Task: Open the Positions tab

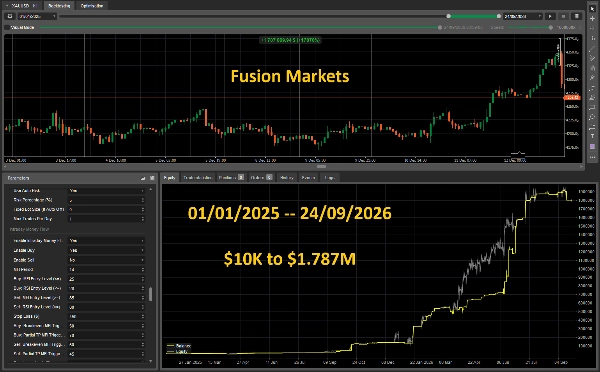Action: (x=231, y=178)
